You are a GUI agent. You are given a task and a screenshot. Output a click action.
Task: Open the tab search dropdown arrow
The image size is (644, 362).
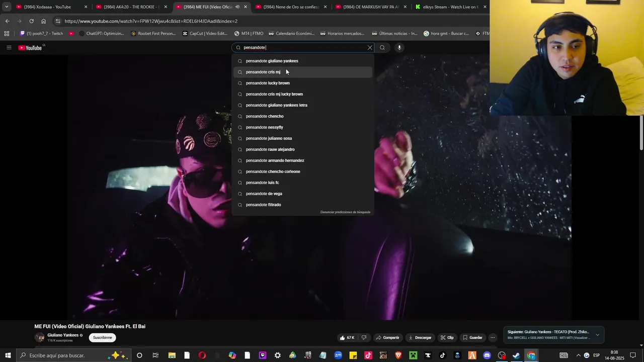7,7
